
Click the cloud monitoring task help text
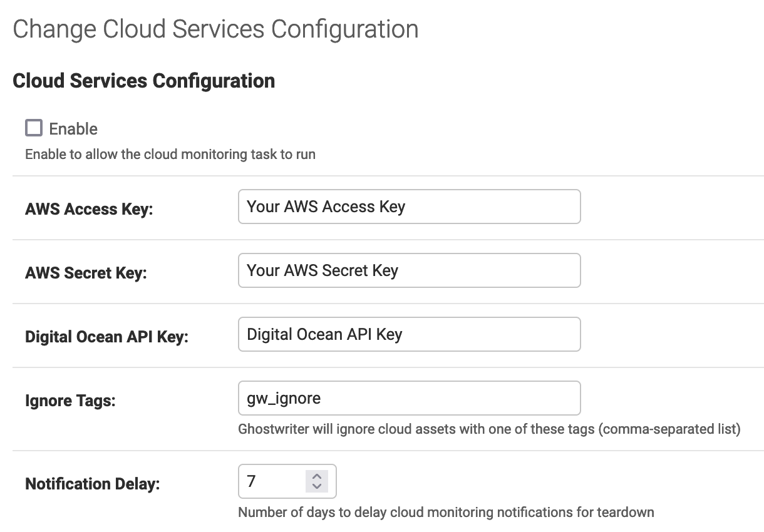click(x=170, y=154)
